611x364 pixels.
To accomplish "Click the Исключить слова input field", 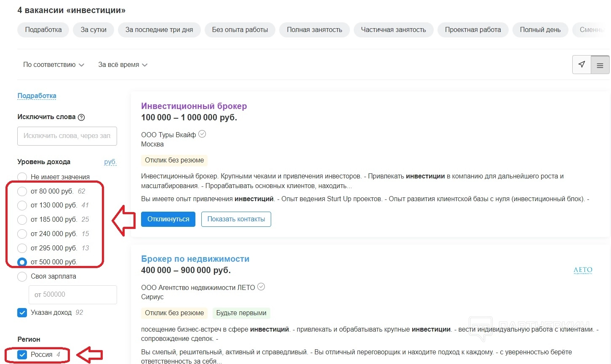I will (67, 136).
